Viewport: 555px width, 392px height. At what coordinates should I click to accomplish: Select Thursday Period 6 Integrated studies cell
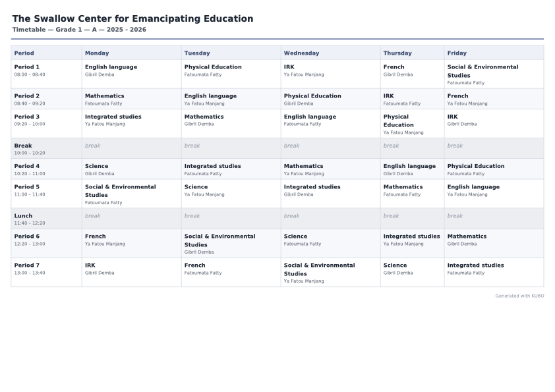pos(413,243)
